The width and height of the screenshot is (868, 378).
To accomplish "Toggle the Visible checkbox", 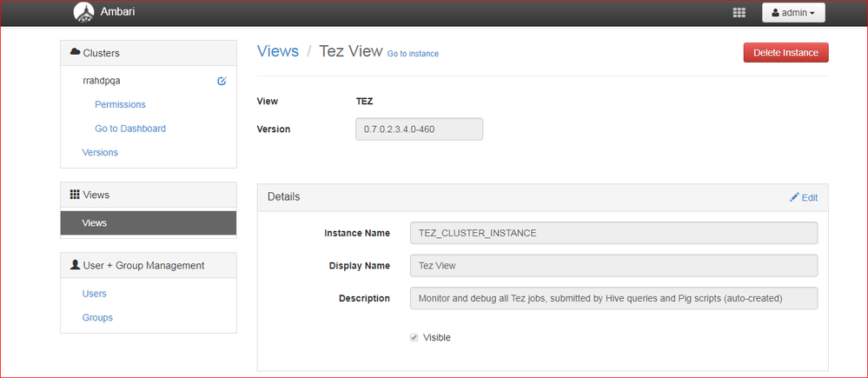I will [x=414, y=338].
